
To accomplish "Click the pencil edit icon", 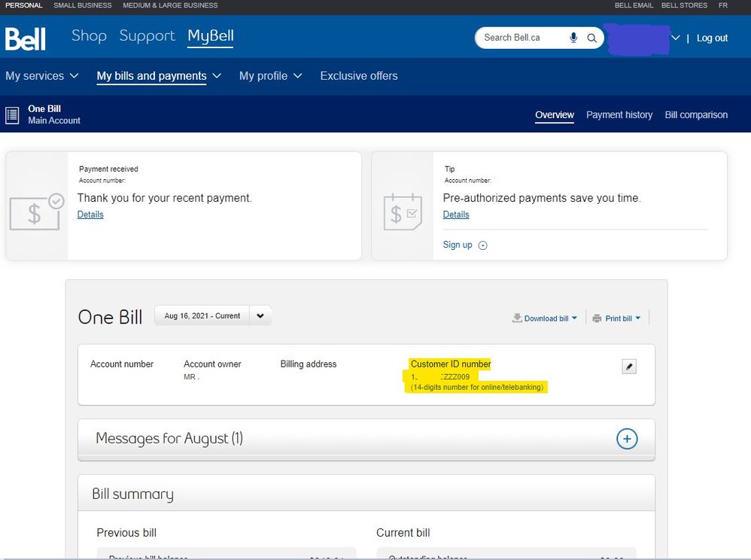I will click(x=630, y=367).
